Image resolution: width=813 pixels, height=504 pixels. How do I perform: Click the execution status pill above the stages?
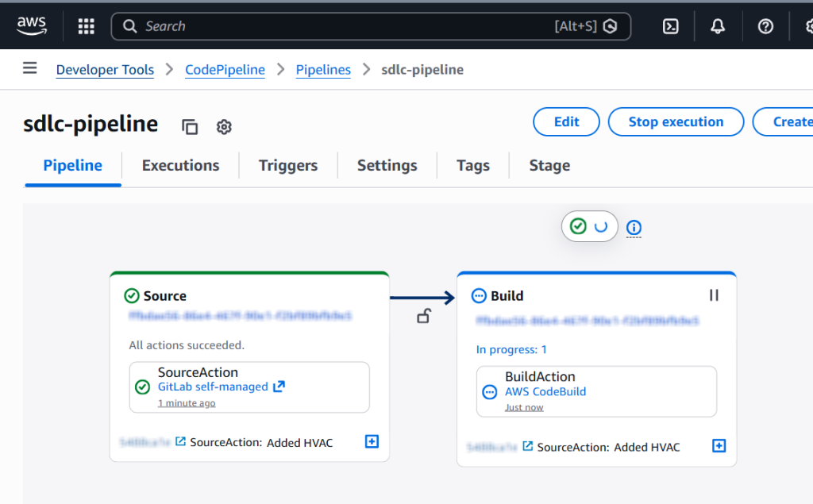coord(590,226)
